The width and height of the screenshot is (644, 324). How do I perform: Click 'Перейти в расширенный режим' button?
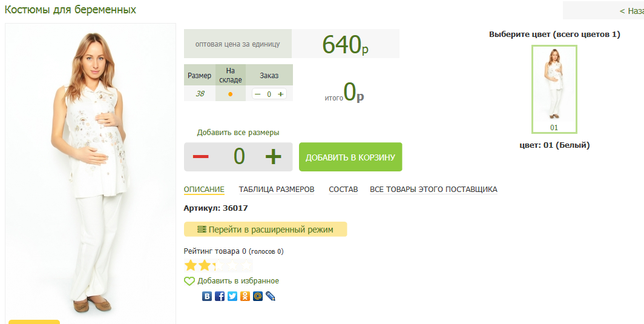(265, 230)
